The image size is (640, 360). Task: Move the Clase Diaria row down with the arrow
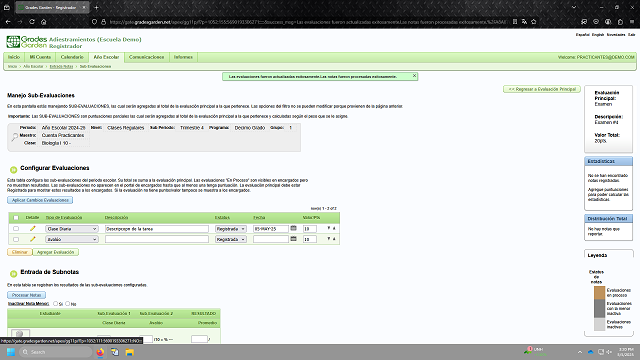(329, 229)
